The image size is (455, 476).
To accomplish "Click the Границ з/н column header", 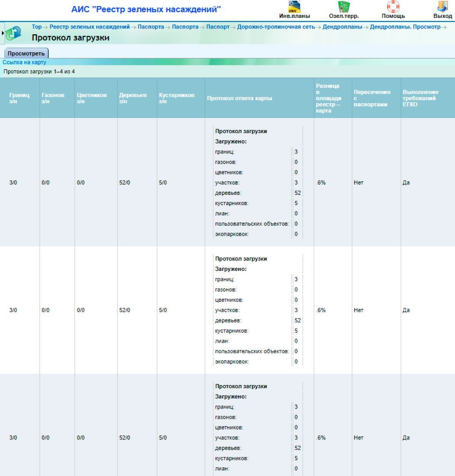I will click(x=19, y=98).
